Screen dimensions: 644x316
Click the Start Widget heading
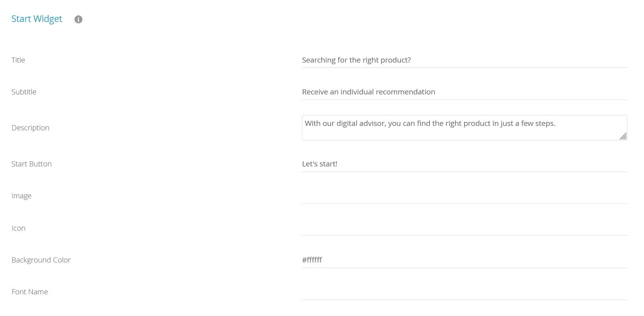click(37, 19)
